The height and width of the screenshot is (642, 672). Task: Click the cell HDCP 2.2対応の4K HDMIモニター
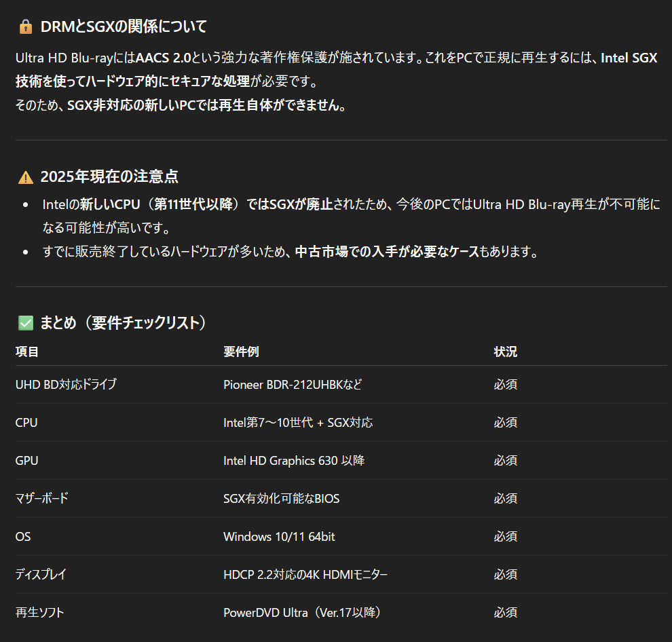tap(305, 574)
